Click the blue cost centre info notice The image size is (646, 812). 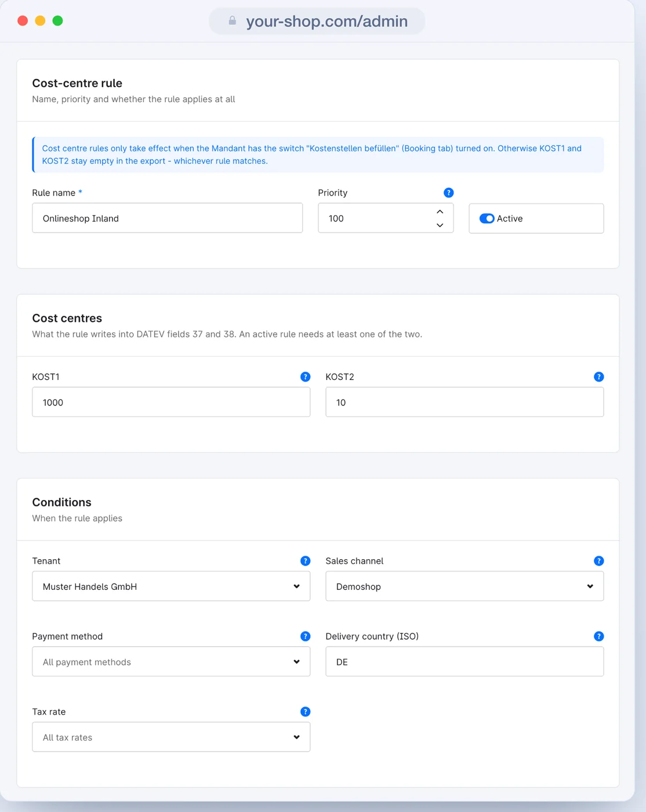pyautogui.click(x=318, y=155)
